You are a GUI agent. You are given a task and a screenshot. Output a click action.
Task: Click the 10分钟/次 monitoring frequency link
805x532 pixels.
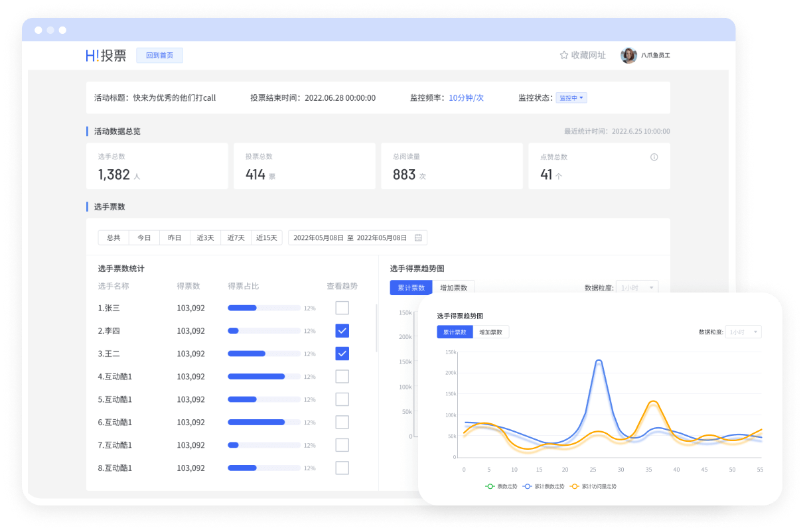467,98
